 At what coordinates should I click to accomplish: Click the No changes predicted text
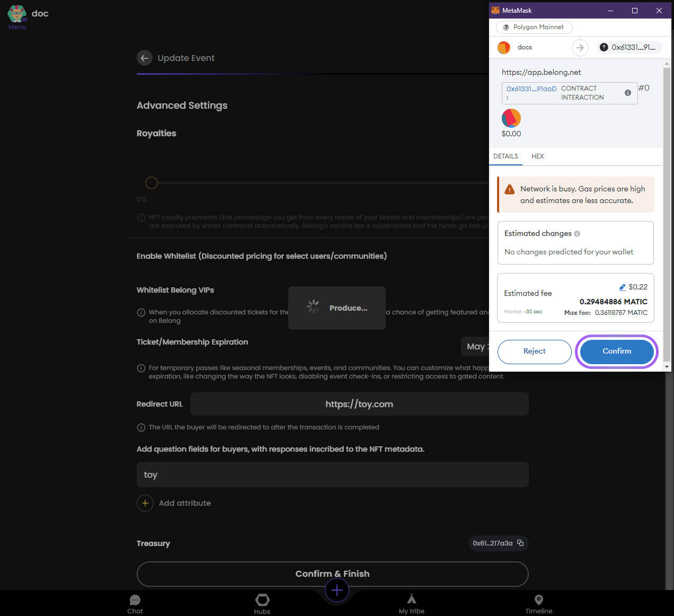coord(569,252)
